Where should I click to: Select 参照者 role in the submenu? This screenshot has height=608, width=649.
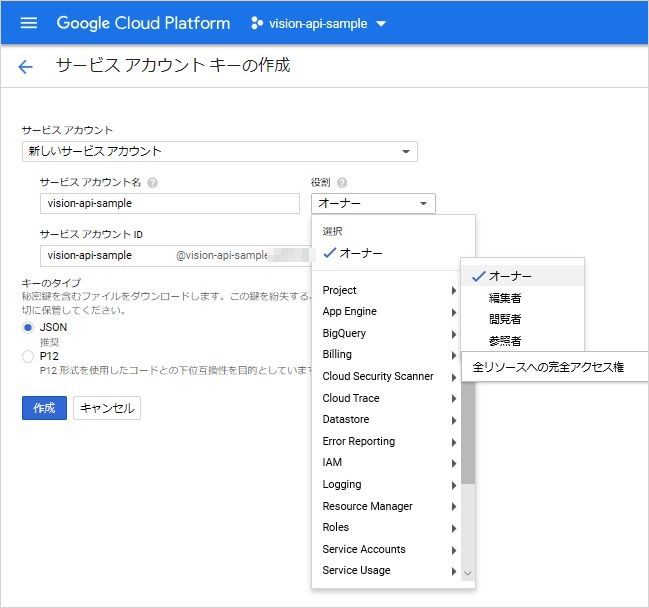522,341
